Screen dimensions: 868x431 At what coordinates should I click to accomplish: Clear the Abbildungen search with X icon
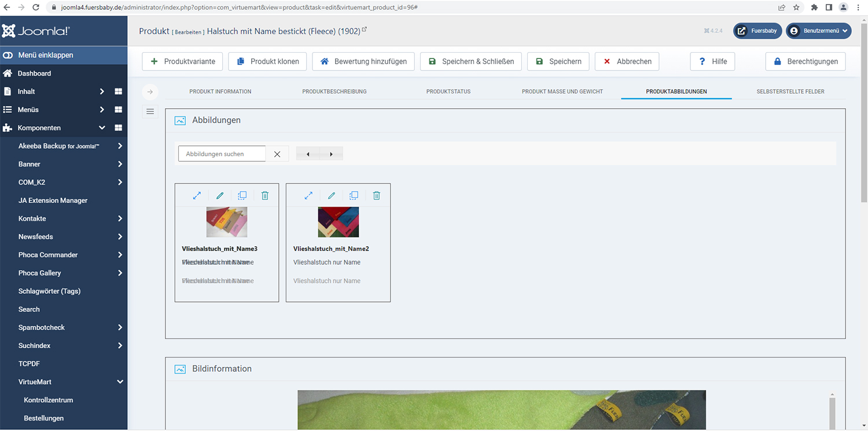(277, 154)
